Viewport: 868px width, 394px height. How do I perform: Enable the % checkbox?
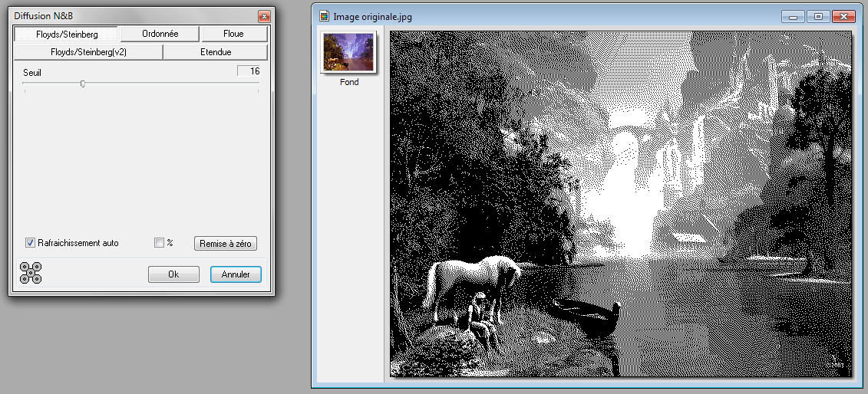tap(159, 243)
